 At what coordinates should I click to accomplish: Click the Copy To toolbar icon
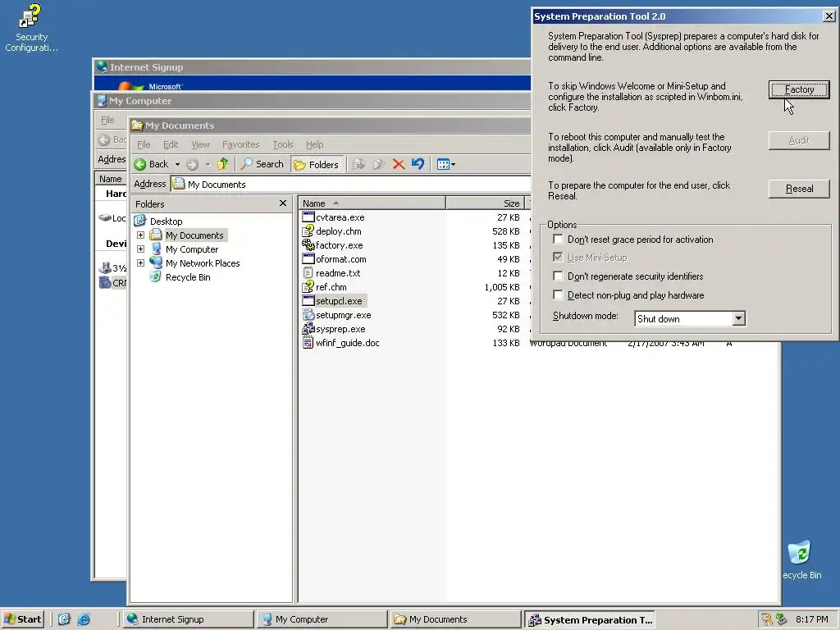(379, 164)
